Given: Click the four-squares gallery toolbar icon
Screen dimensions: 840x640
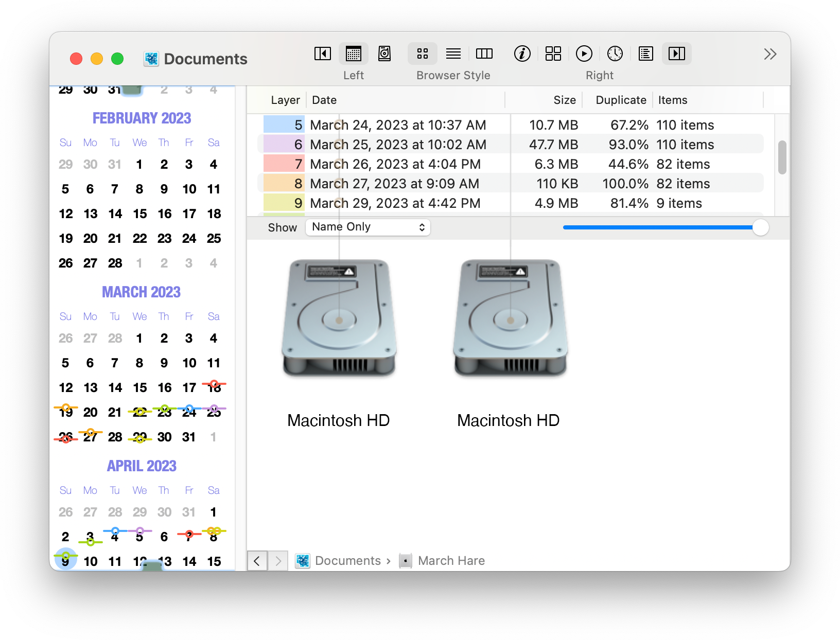Looking at the screenshot, I should [553, 54].
